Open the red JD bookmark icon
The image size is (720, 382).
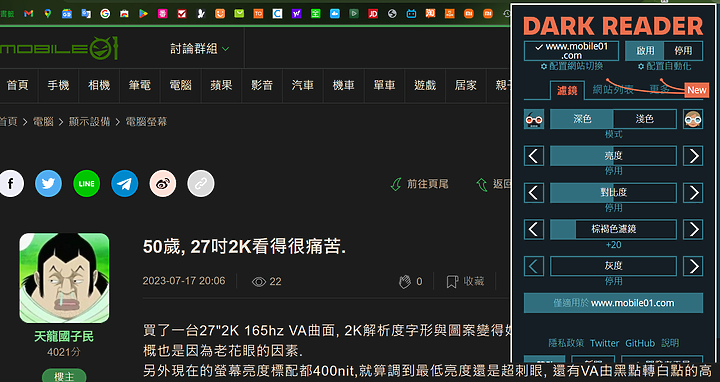373,14
